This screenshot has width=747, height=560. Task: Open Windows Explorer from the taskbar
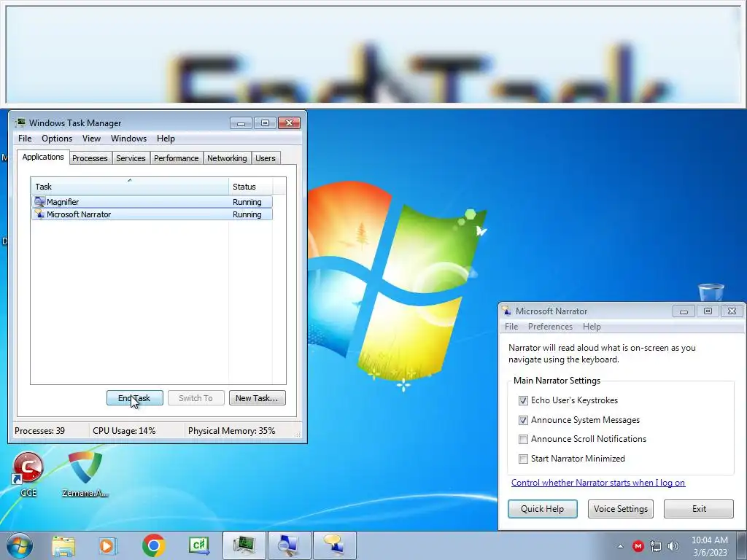tap(63, 545)
